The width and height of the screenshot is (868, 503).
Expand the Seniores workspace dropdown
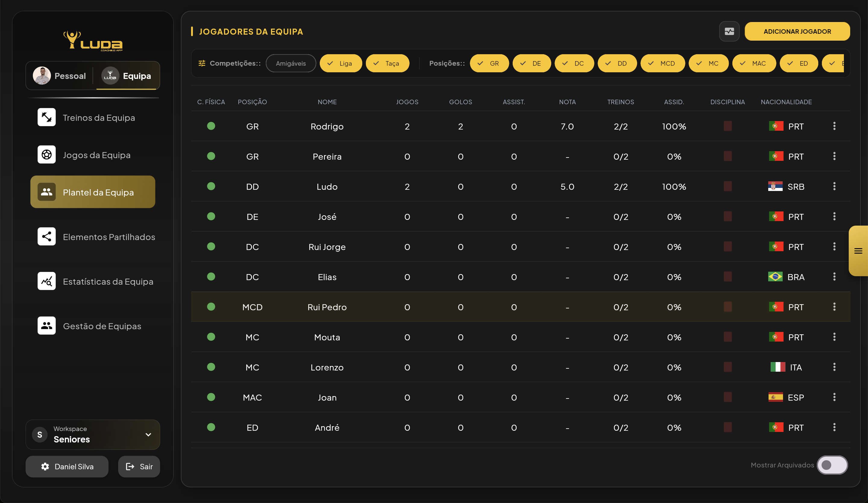pyautogui.click(x=149, y=435)
